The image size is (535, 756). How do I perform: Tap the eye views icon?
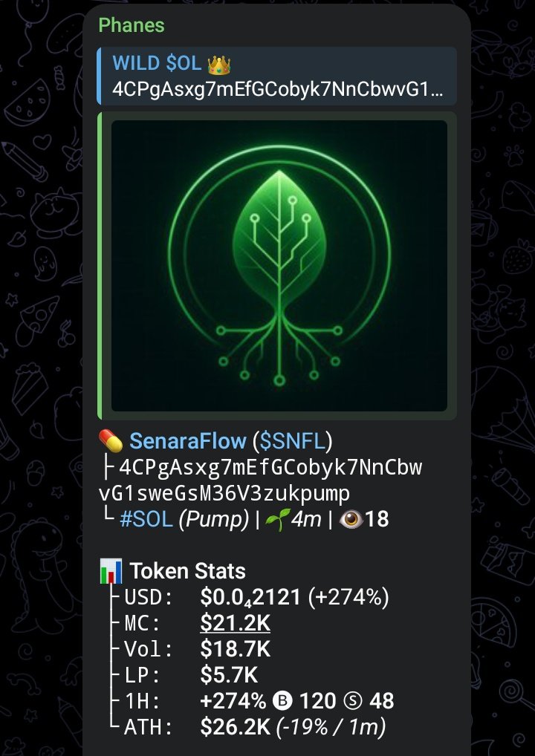pos(351,519)
